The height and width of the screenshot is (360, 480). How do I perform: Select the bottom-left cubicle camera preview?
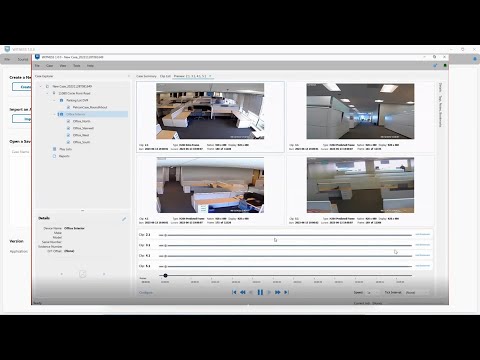click(210, 185)
